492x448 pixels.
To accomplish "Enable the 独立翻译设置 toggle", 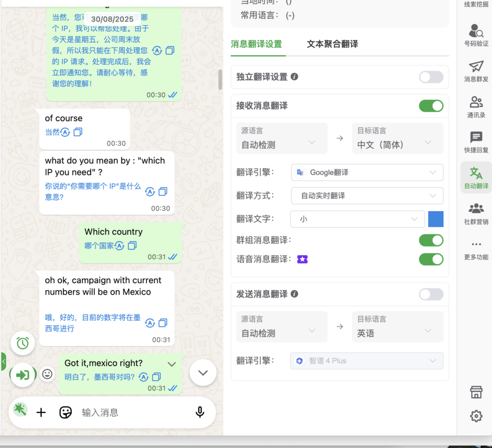I will tap(430, 77).
